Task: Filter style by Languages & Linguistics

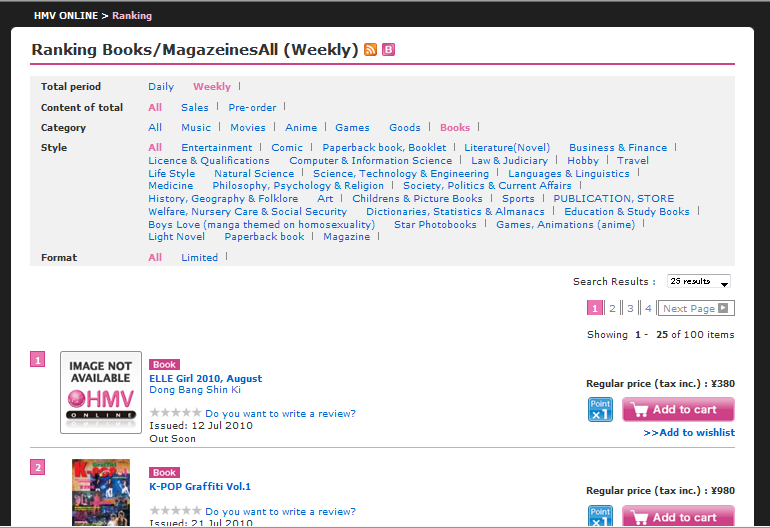Action: 569,174
